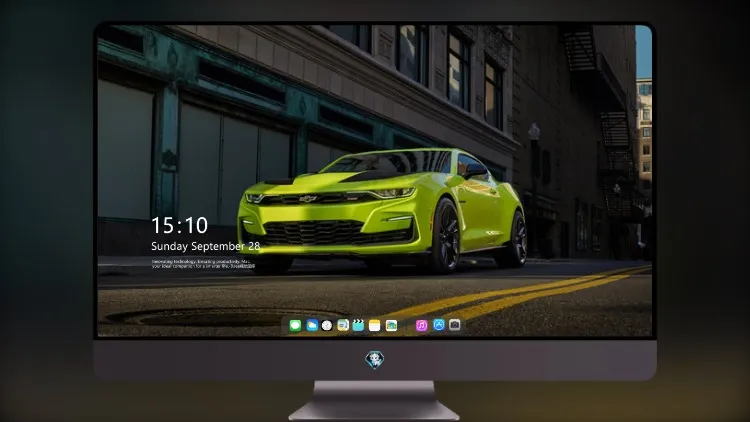This screenshot has height=422, width=750.
Task: Open the green Messages app in dock
Action: (x=295, y=326)
